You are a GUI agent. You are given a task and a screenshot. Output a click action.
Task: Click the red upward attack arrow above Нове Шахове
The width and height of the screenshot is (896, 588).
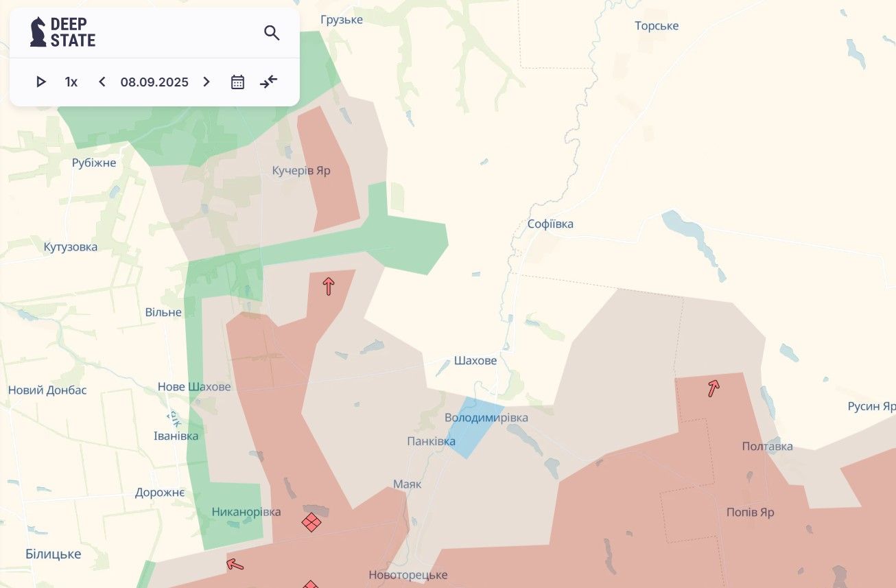pyautogui.click(x=329, y=285)
